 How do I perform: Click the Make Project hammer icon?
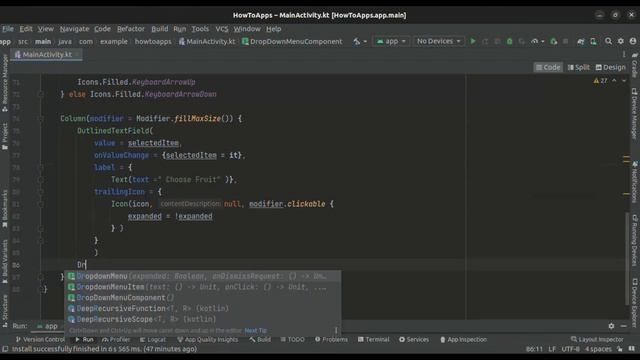[x=357, y=41]
